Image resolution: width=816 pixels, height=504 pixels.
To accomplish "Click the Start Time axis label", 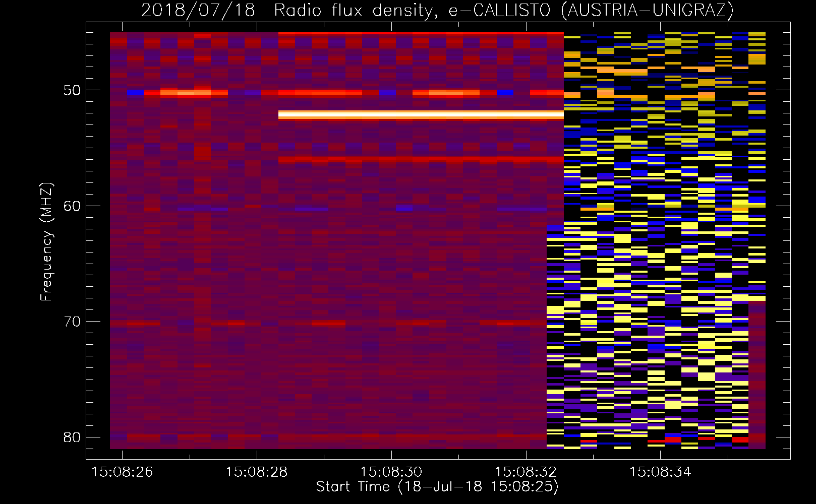I will [437, 487].
